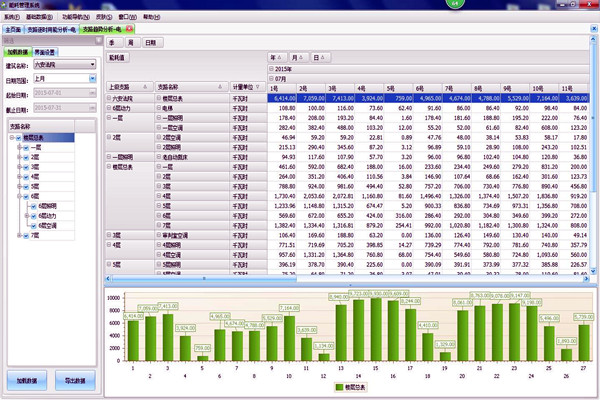Open the 日期范围 dropdown showing 上月
This screenshot has height=400, width=600.
[91, 77]
